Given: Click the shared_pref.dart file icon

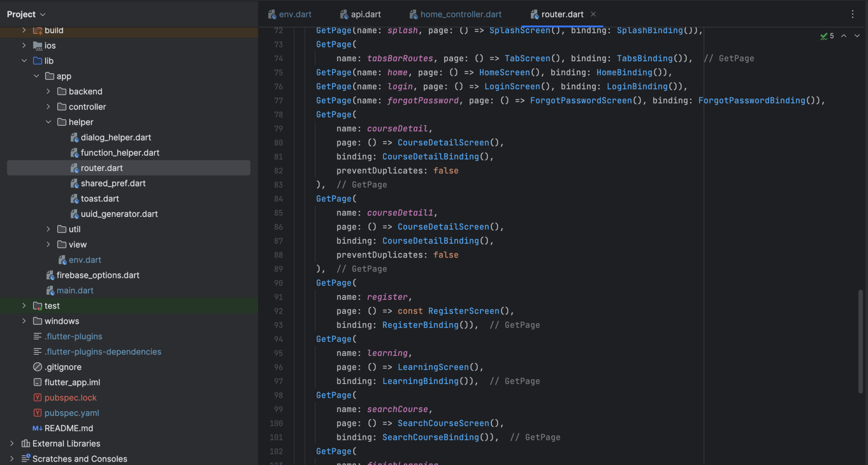Looking at the screenshot, I should (x=74, y=183).
